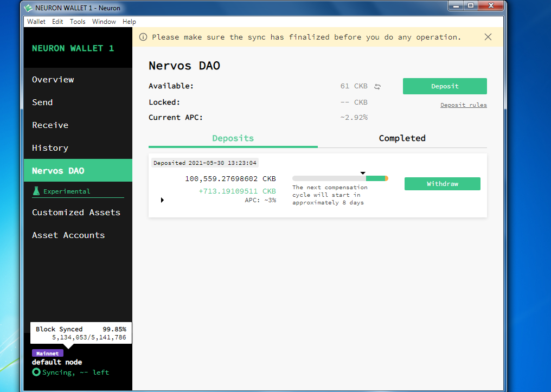Click the green syncing status icon
The image size is (551, 392).
(x=35, y=372)
